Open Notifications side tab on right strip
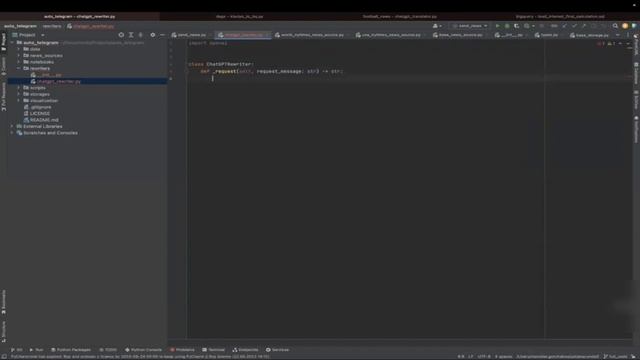The width and height of the screenshot is (640, 360). 636,130
